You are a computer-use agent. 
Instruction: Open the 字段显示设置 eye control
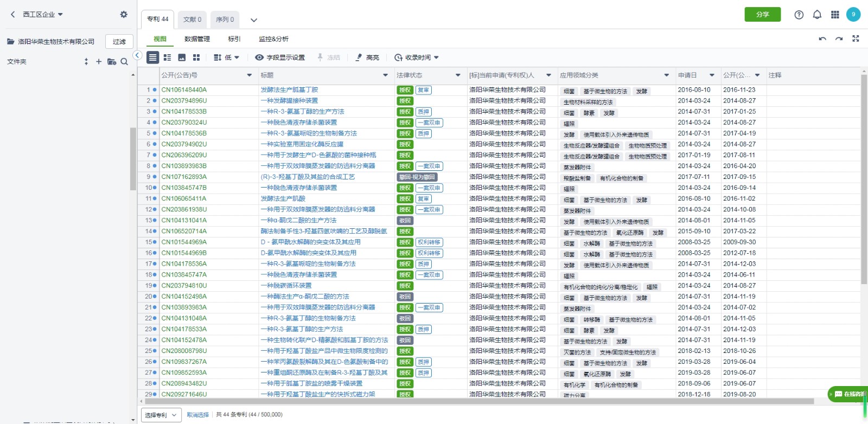(x=280, y=57)
